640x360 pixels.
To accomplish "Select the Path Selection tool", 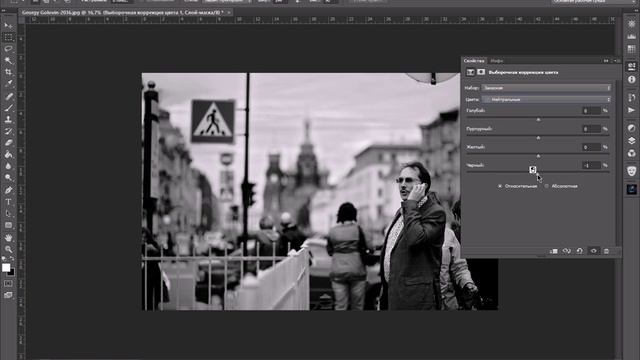I will coord(8,213).
